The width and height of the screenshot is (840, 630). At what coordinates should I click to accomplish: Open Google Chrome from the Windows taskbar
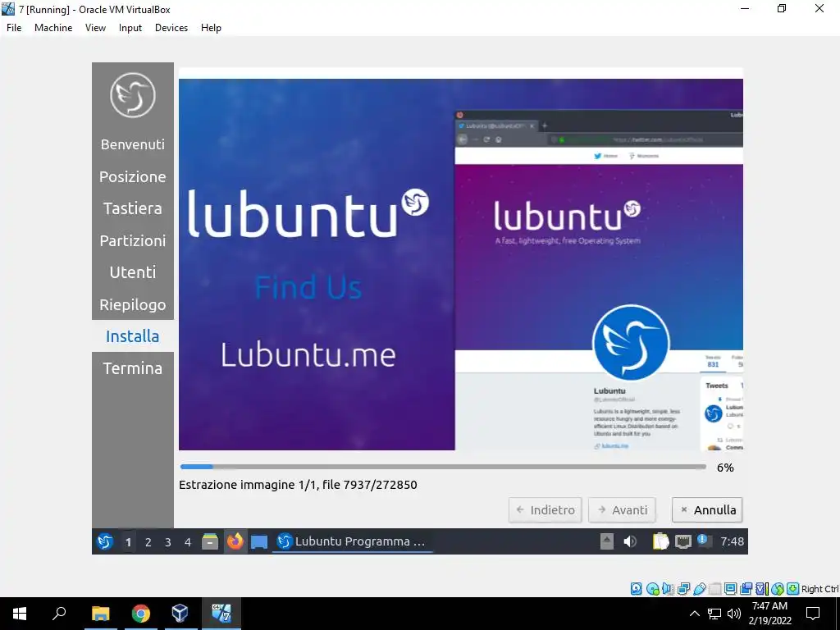pos(141,614)
